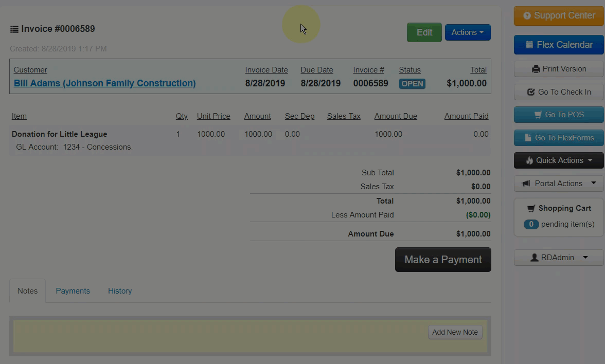Click the Support Center question mark icon
Screen dimensions: 605x364
point(527,16)
